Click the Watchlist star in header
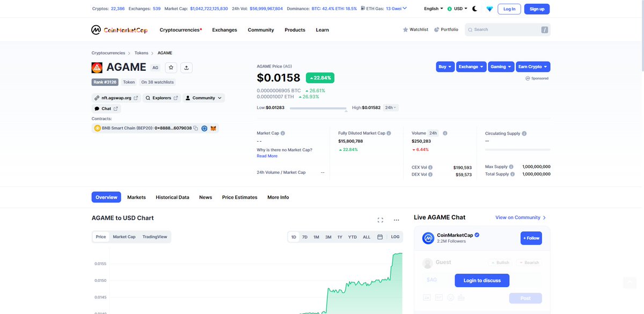This screenshot has width=644, height=314. pyautogui.click(x=405, y=30)
